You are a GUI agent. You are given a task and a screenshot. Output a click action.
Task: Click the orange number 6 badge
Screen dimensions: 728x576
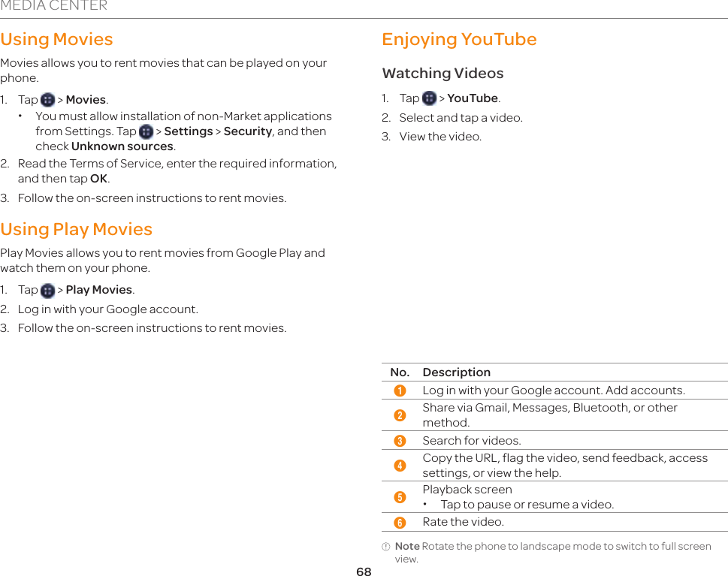pos(399,523)
